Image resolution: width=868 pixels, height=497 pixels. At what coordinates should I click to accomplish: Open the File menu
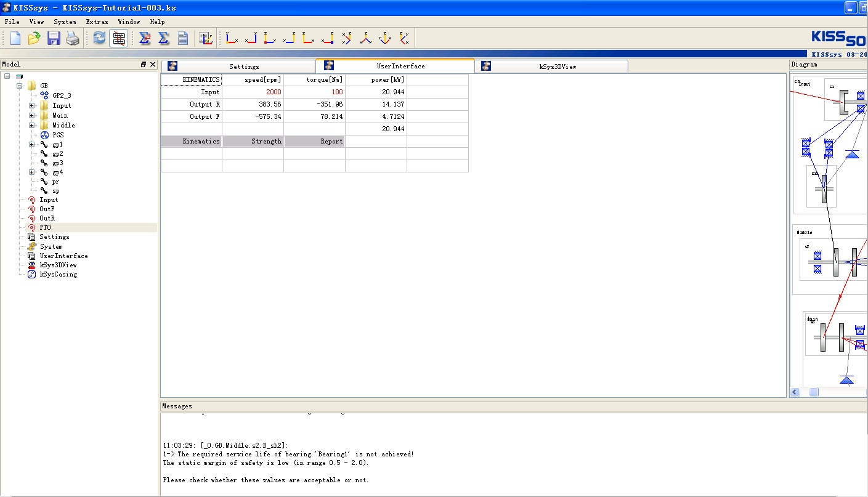[x=12, y=22]
